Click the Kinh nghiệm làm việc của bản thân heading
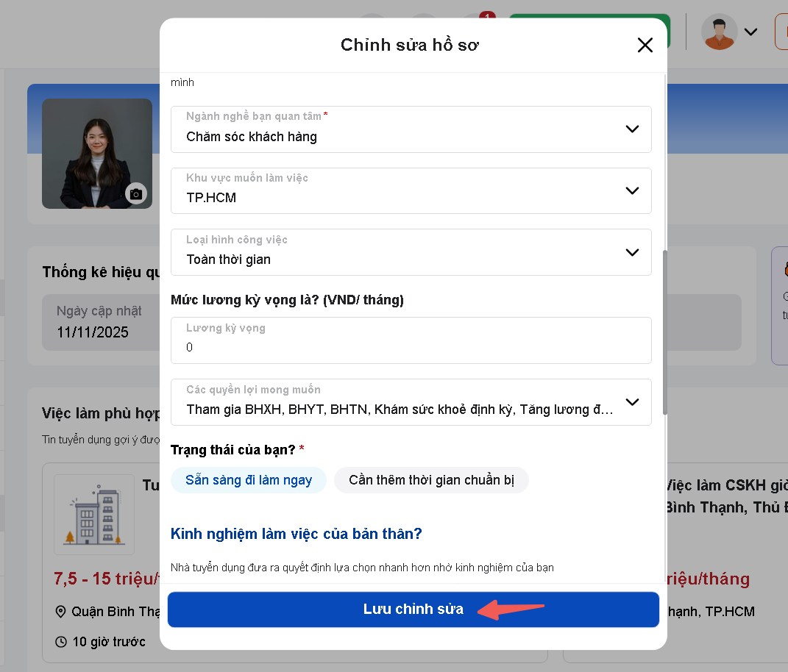This screenshot has width=788, height=672. [x=296, y=534]
